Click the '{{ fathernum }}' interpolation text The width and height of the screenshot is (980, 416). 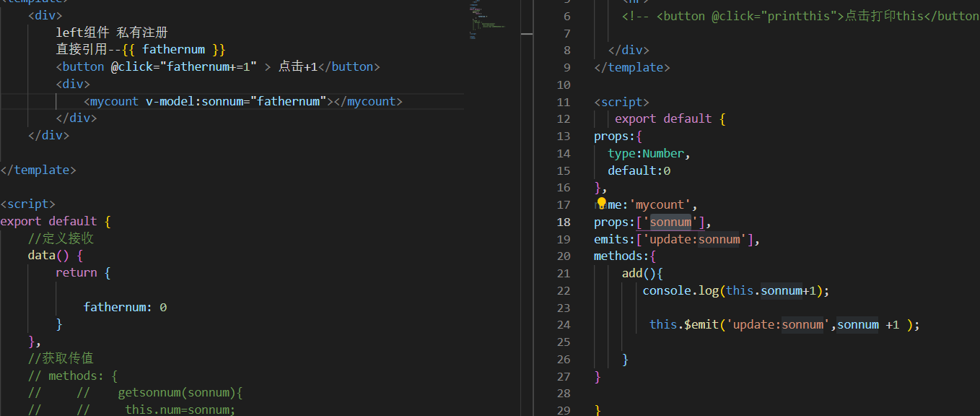point(174,49)
